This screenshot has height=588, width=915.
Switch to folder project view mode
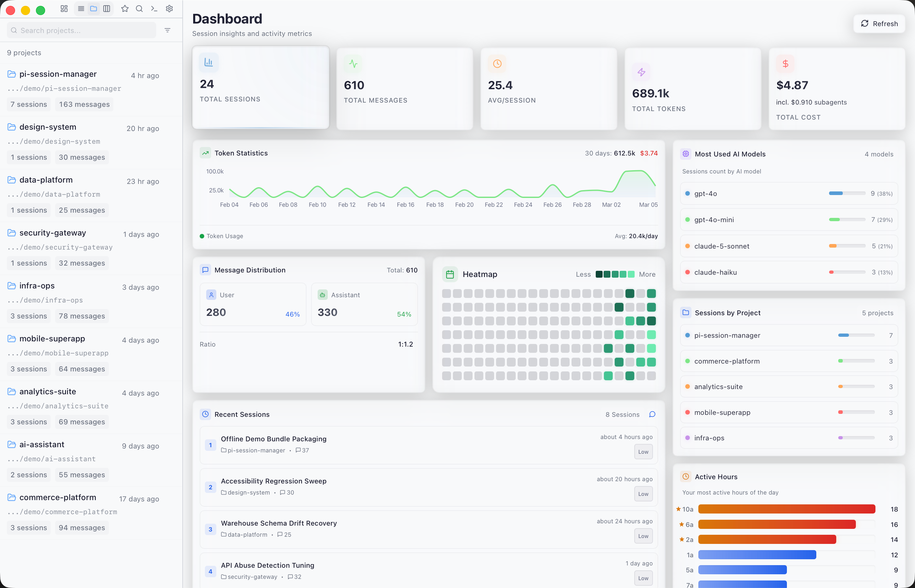(93, 9)
